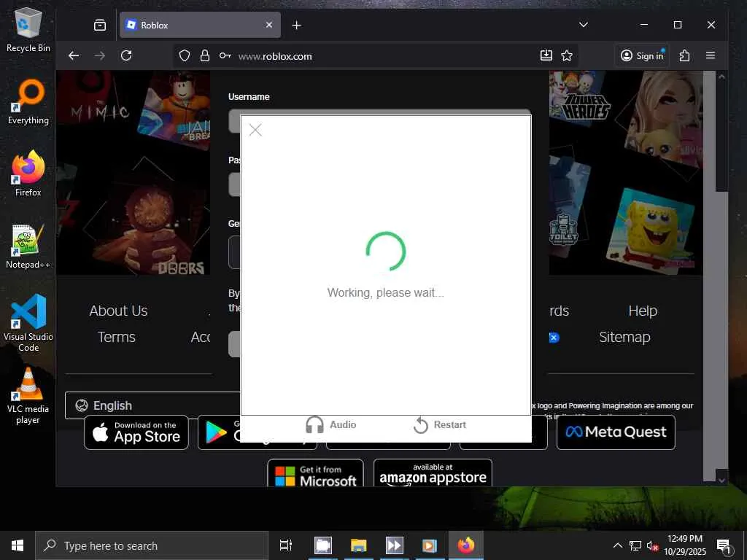Click the network tray icon
The image size is (747, 560).
click(x=635, y=545)
